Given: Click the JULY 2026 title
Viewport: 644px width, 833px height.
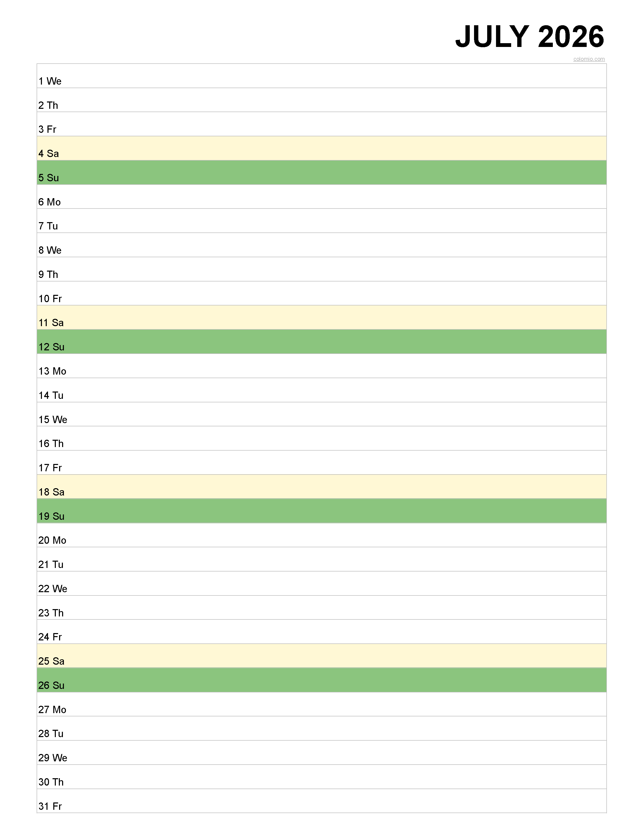Looking at the screenshot, I should pyautogui.click(x=530, y=37).
